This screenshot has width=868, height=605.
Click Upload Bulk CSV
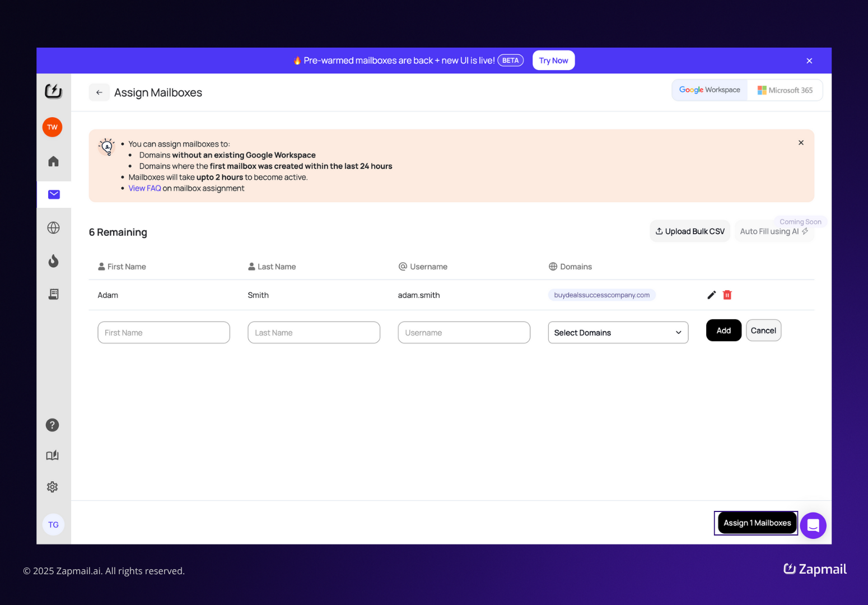[x=690, y=231]
